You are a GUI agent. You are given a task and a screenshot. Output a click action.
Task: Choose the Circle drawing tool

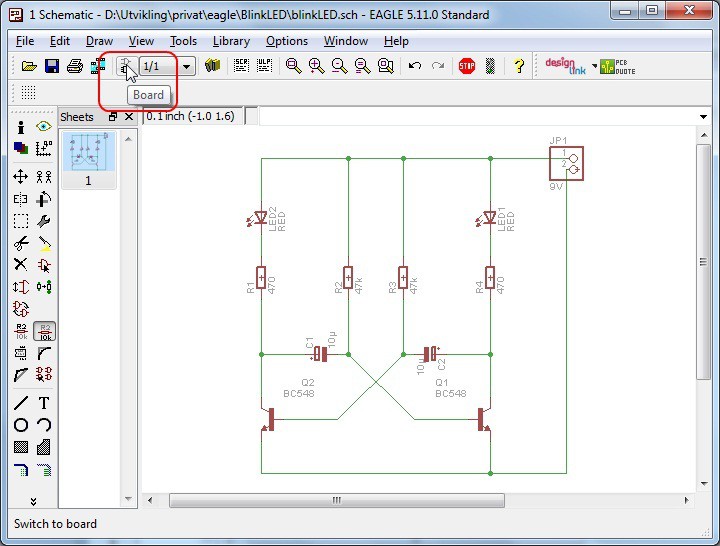click(20, 425)
